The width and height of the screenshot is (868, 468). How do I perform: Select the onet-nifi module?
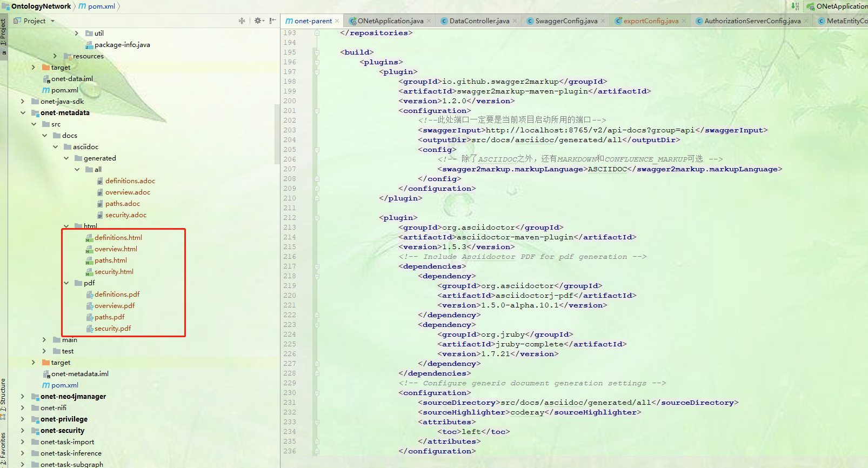point(53,408)
